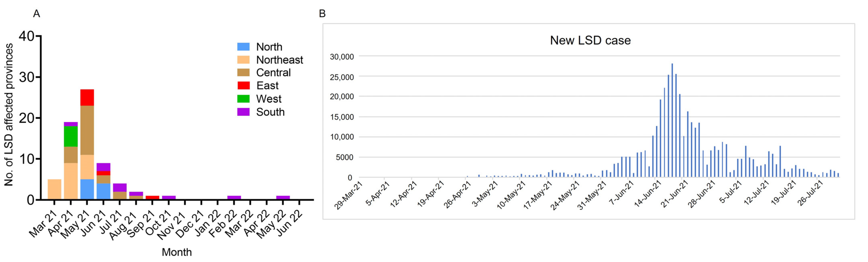
Task: Click the purple May 22 bar
Action: click(x=283, y=198)
